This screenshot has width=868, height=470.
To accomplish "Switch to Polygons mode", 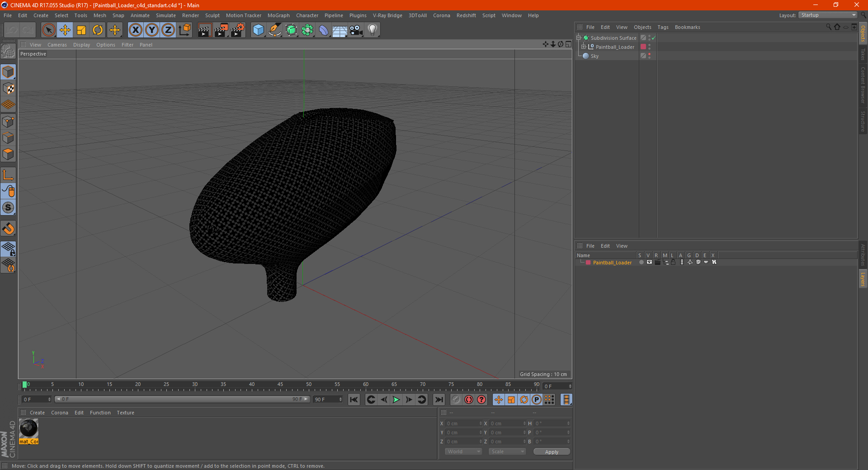I will [8, 154].
